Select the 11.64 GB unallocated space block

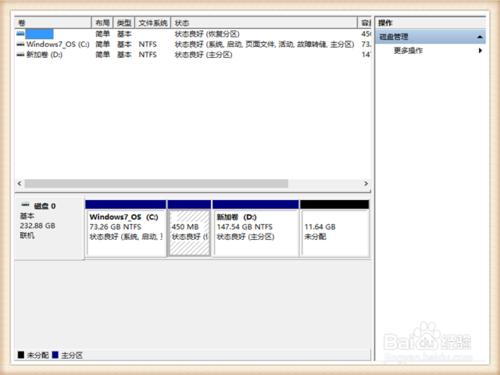(x=335, y=229)
